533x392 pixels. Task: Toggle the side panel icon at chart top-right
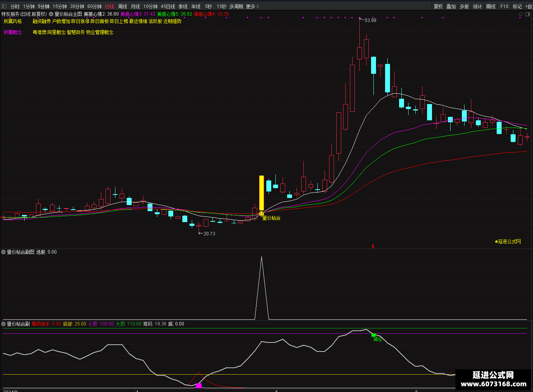click(x=528, y=14)
